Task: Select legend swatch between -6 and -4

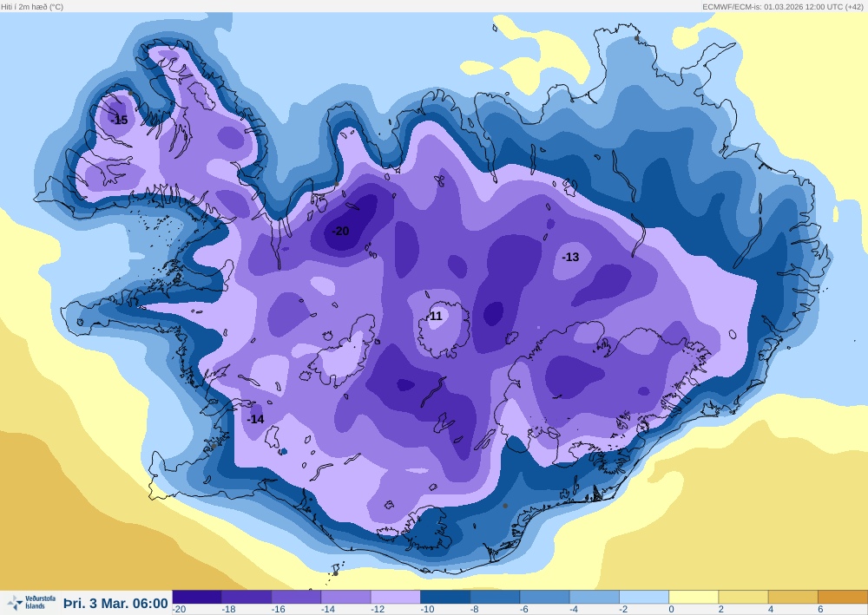Action: tap(545, 597)
